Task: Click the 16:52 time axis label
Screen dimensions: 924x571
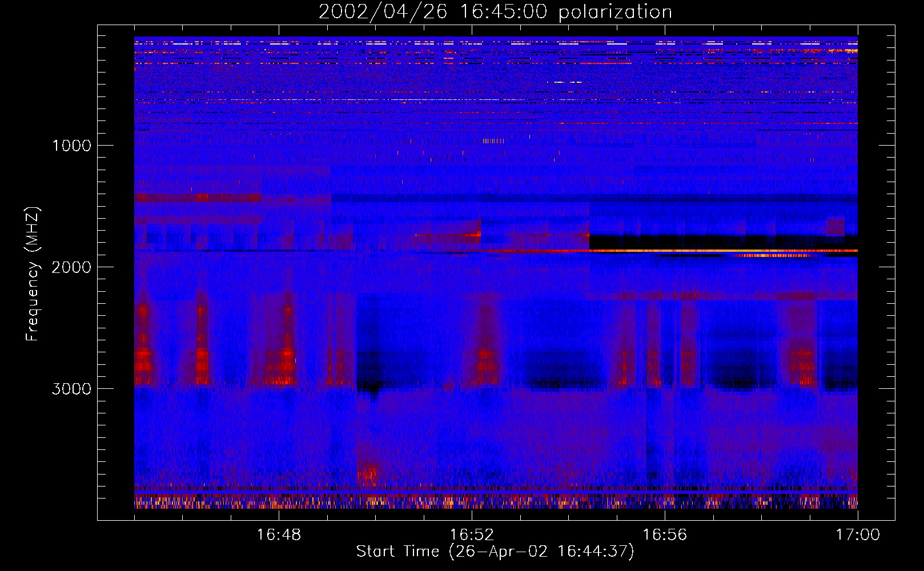Action: [x=472, y=535]
